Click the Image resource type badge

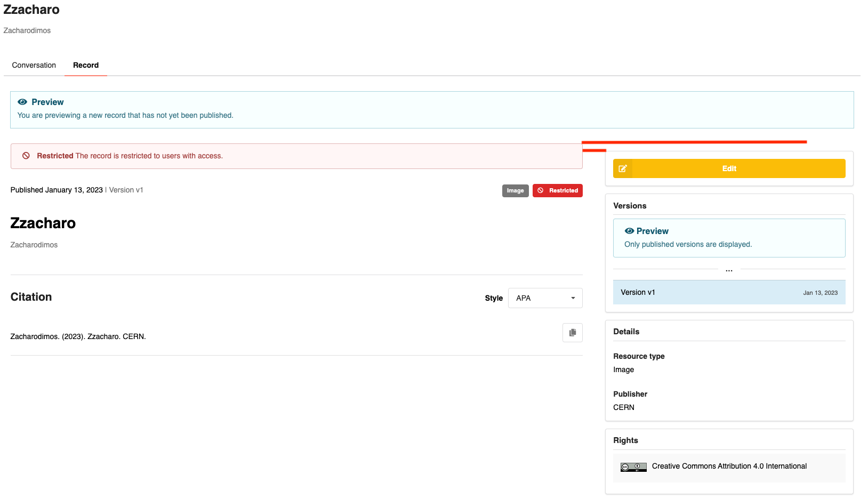coord(515,190)
